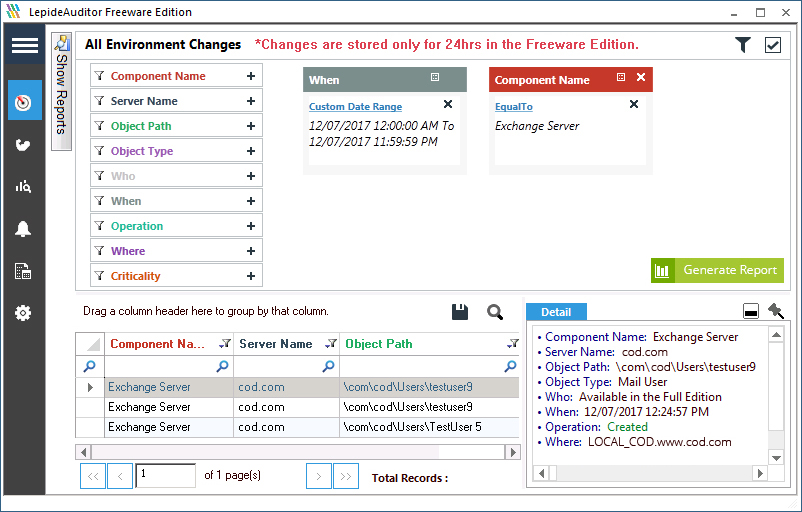Minimize the Detail panel
Image resolution: width=802 pixels, height=512 pixels.
coord(750,310)
